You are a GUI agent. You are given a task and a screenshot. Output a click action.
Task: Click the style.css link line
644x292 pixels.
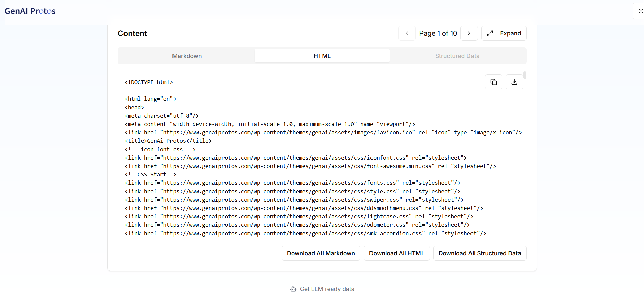pos(292,191)
